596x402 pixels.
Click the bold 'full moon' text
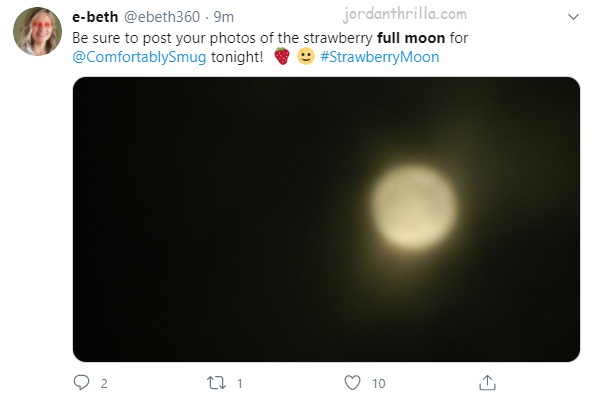[x=411, y=38]
